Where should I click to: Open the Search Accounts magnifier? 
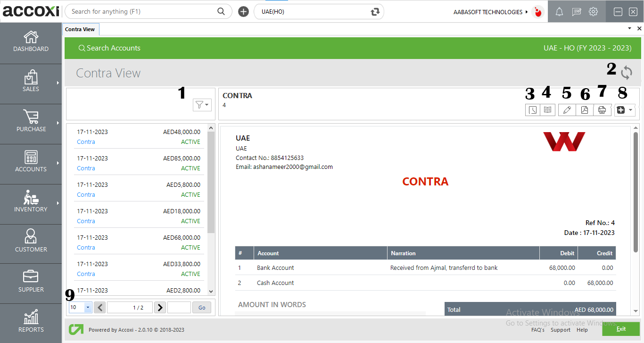coord(82,48)
